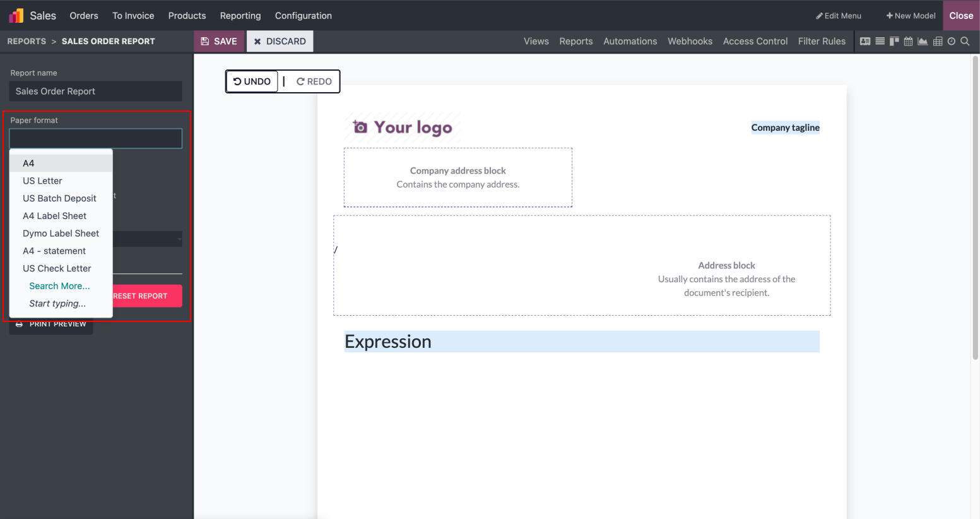Edit the Report name field
The image size is (980, 519).
(96, 91)
